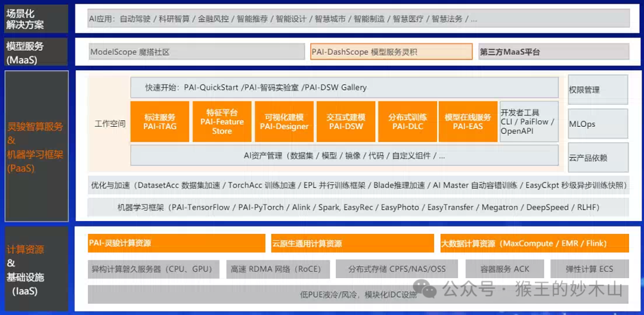Click the 低PUE液冷/风冷 IDC设施 bar
This screenshot has width=644, height=315.
(x=358, y=294)
